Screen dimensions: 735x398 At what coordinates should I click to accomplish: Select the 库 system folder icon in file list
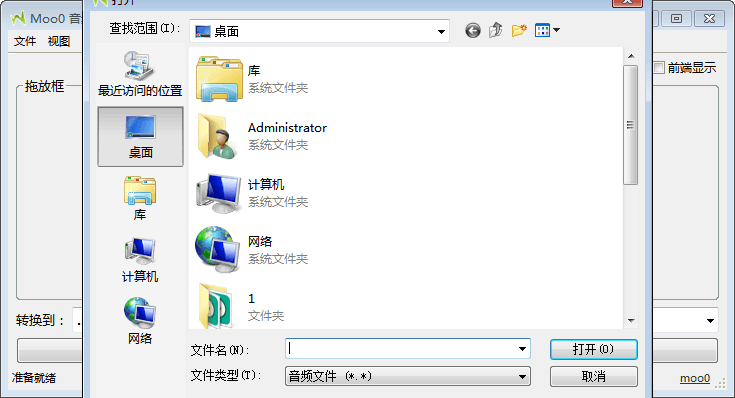[x=219, y=79]
